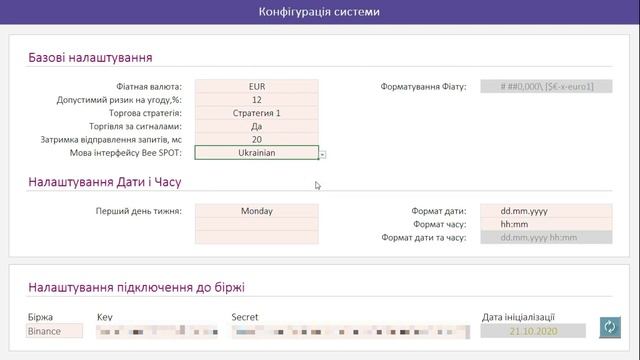Screen dimensions: 640x360
Task: Click the combined date-time format field
Action: (x=546, y=237)
